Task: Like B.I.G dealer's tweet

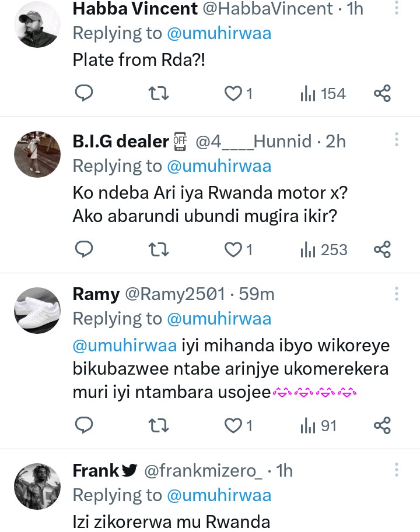Action: 234,249
